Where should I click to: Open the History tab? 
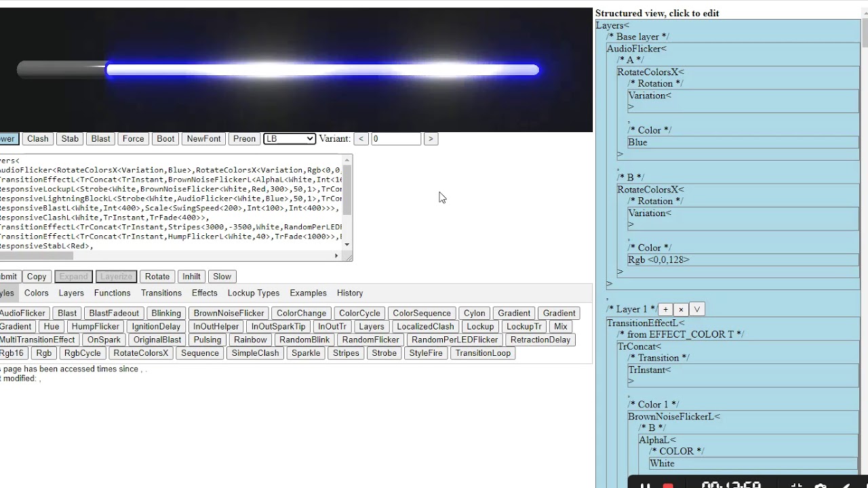tap(350, 293)
